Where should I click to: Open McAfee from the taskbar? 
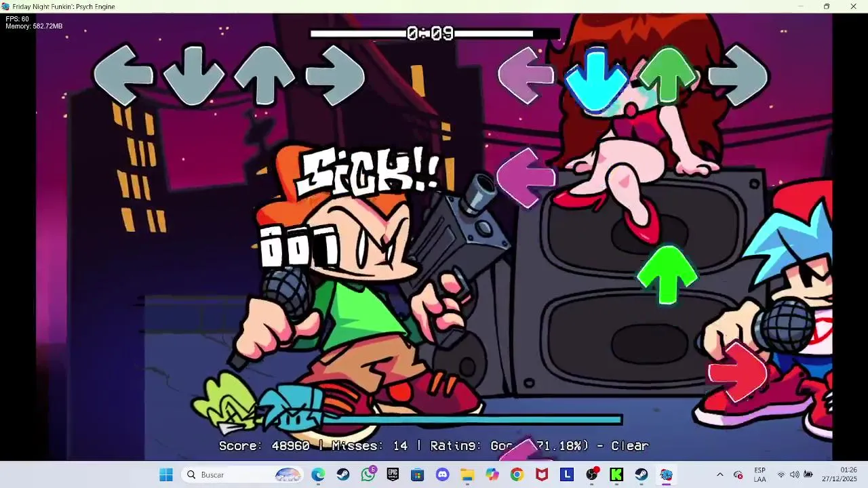coord(542,474)
